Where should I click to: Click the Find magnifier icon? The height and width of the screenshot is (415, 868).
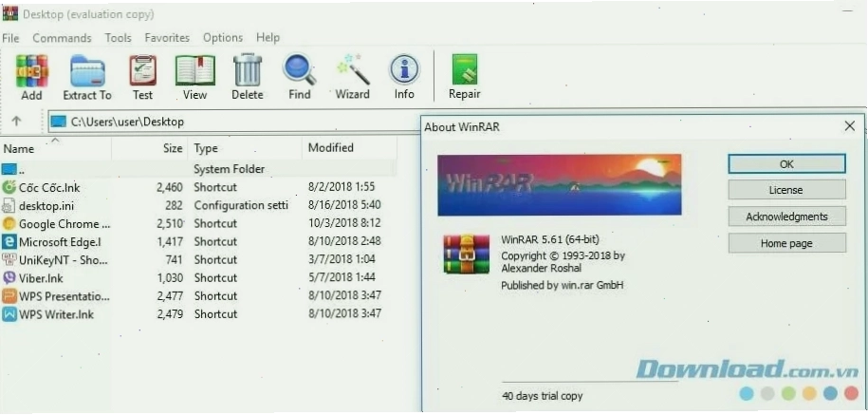[300, 70]
